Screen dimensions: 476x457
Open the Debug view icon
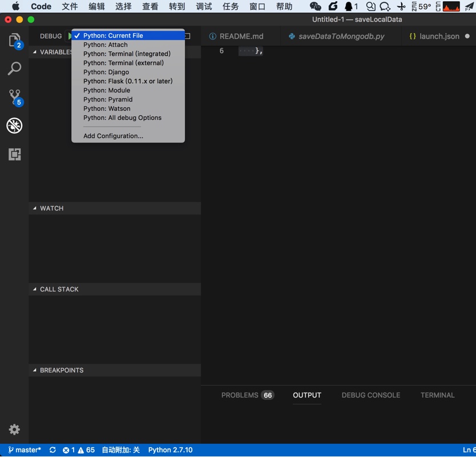(x=14, y=126)
